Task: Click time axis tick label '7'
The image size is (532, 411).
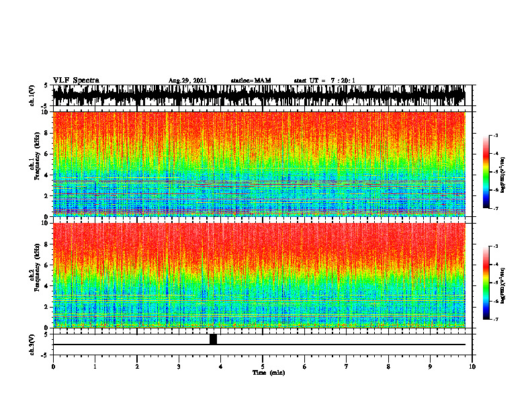Action: pyautogui.click(x=347, y=367)
